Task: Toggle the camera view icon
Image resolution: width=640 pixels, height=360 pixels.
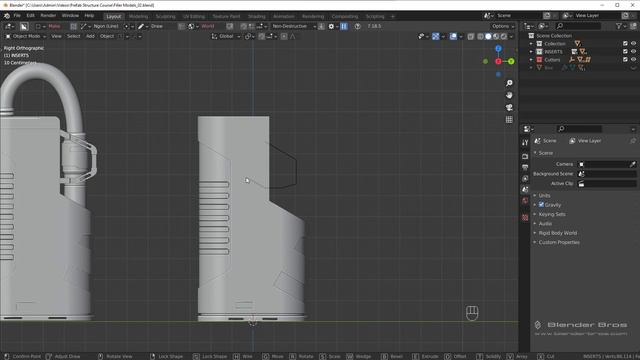Action: (509, 107)
